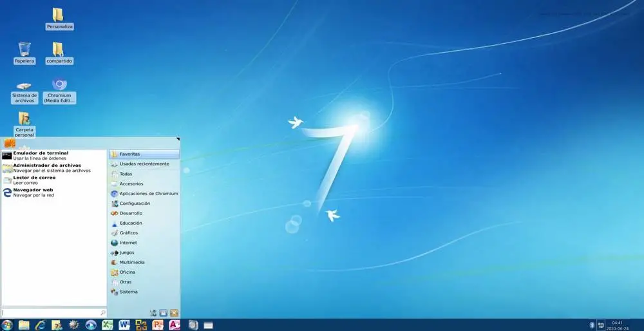
Task: Select the Favoritas category
Action: coord(144,154)
